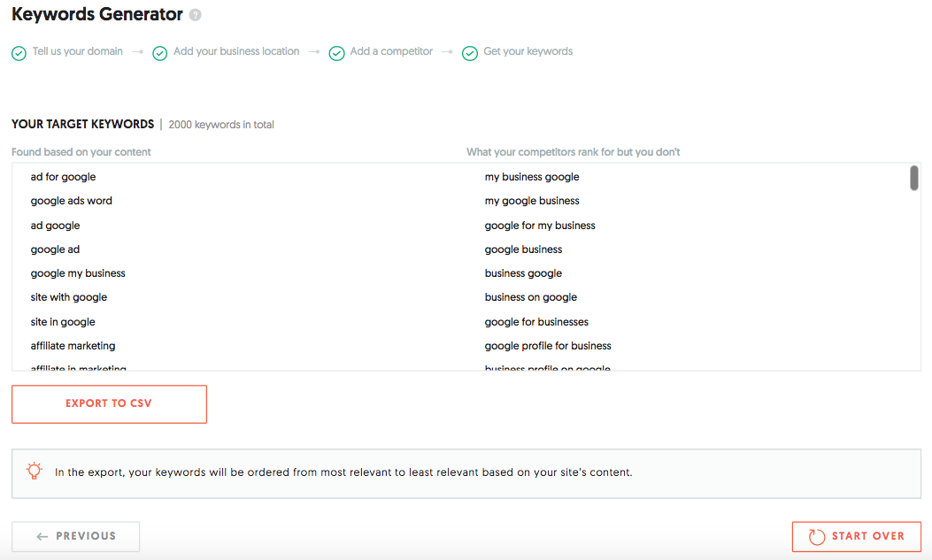Click the 'Add your business location' checkmark icon

click(160, 53)
